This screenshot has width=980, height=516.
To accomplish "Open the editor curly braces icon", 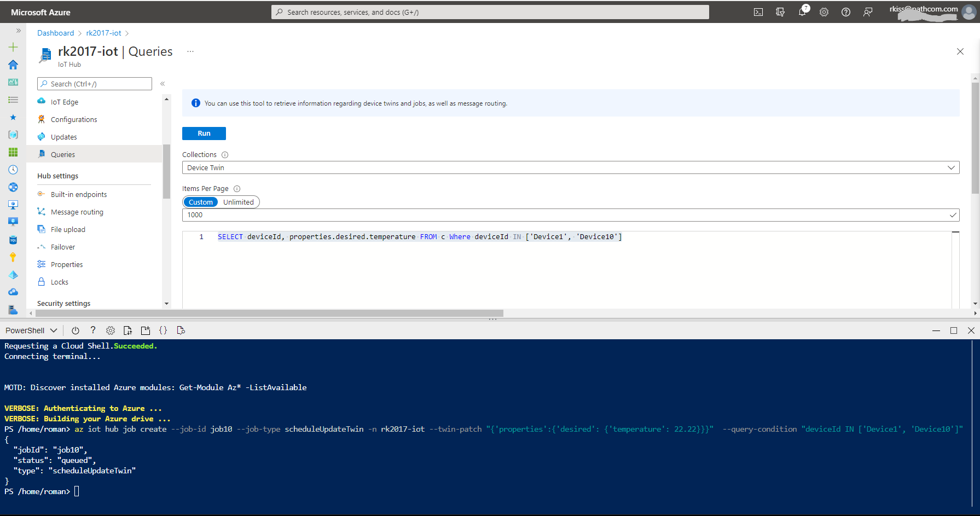I will pyautogui.click(x=163, y=331).
